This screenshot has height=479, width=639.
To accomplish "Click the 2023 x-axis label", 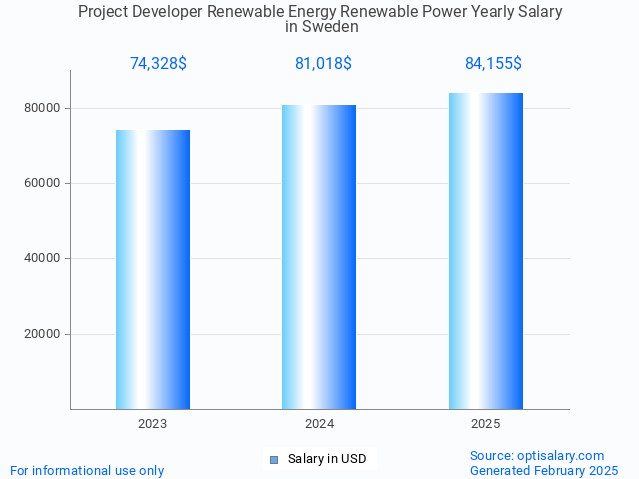I will (152, 424).
